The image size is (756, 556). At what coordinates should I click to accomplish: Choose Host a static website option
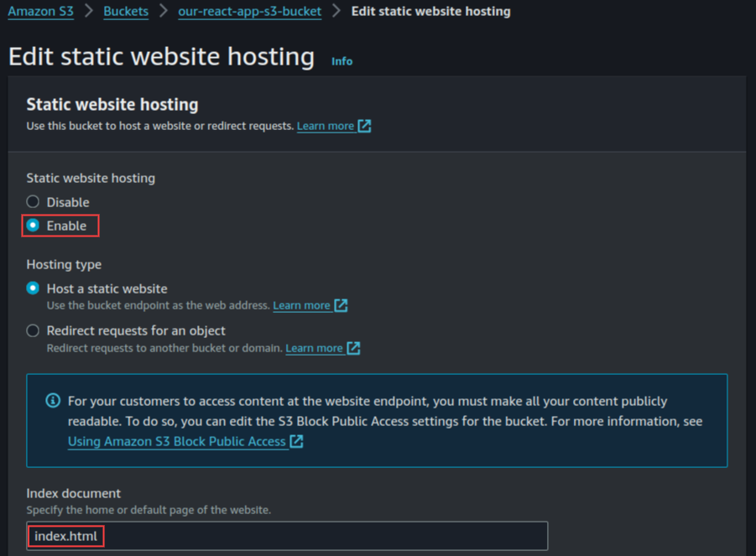pos(33,288)
